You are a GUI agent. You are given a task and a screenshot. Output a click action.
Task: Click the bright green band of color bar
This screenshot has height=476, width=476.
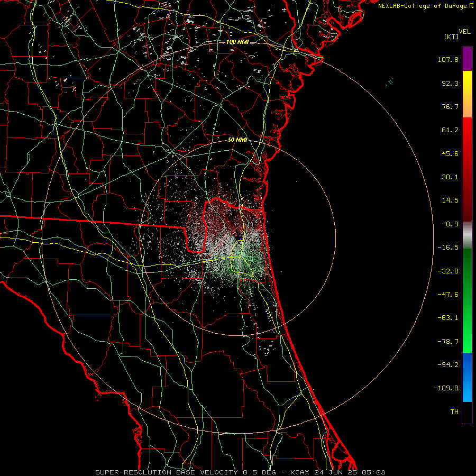point(467,300)
